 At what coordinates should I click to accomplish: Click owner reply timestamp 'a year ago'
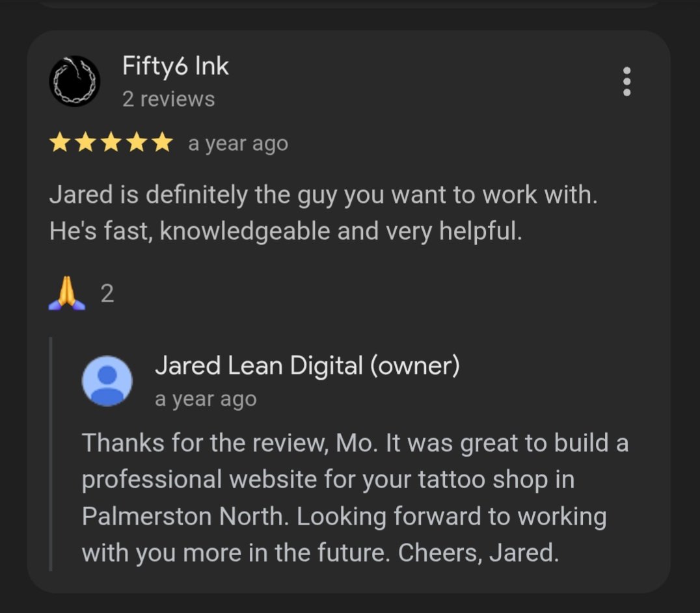[x=206, y=399]
